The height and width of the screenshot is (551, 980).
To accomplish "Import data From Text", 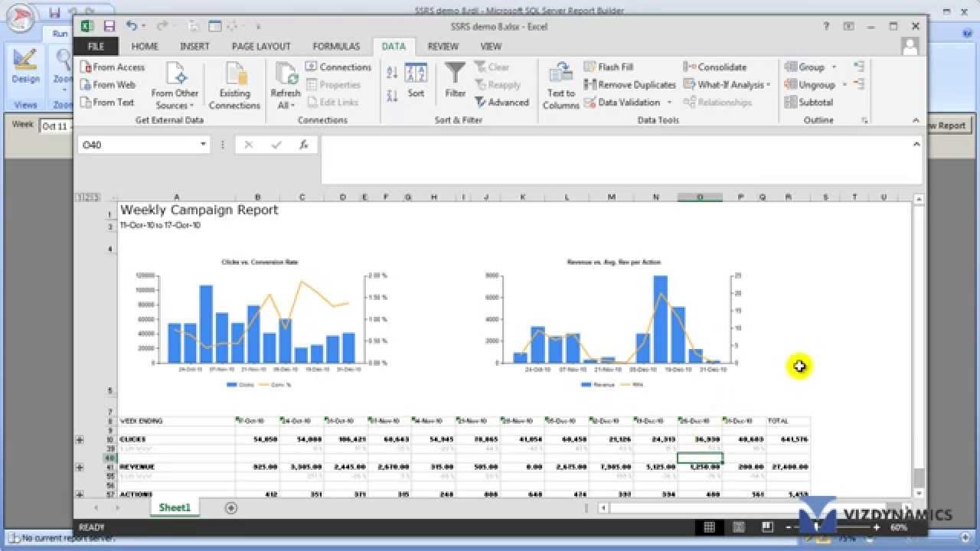I will point(106,103).
